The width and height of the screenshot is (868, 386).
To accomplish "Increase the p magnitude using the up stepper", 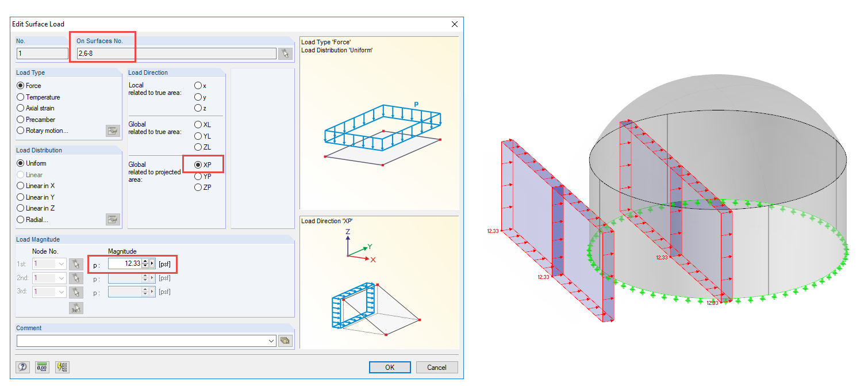I will (145, 261).
